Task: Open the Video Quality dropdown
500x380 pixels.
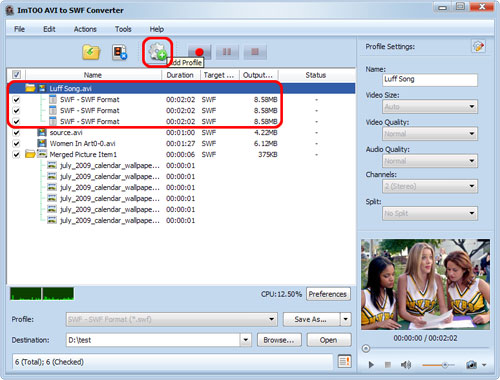Action: pos(430,134)
